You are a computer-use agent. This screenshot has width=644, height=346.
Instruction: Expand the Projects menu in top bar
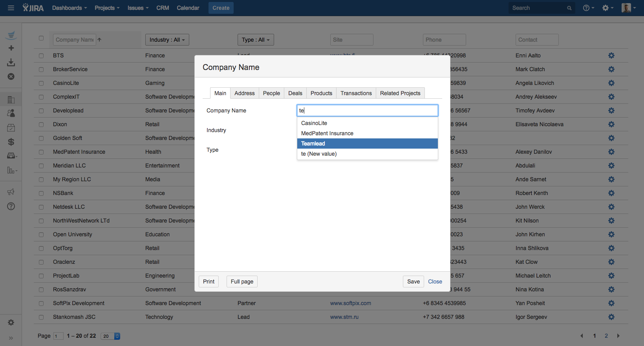[107, 8]
